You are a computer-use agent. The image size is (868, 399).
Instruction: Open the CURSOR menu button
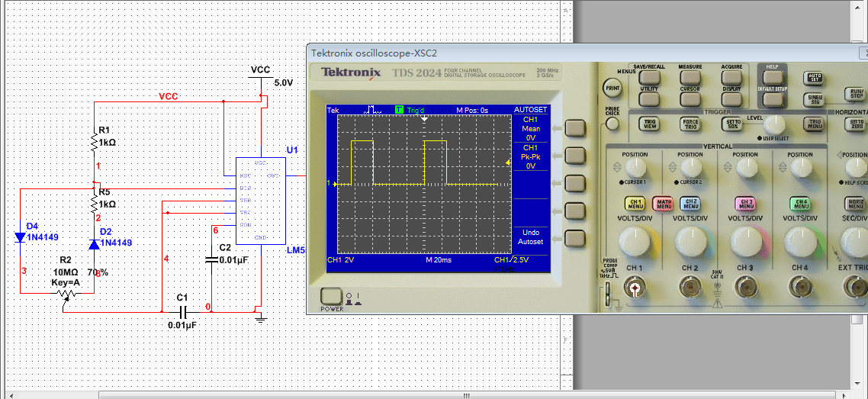click(690, 98)
